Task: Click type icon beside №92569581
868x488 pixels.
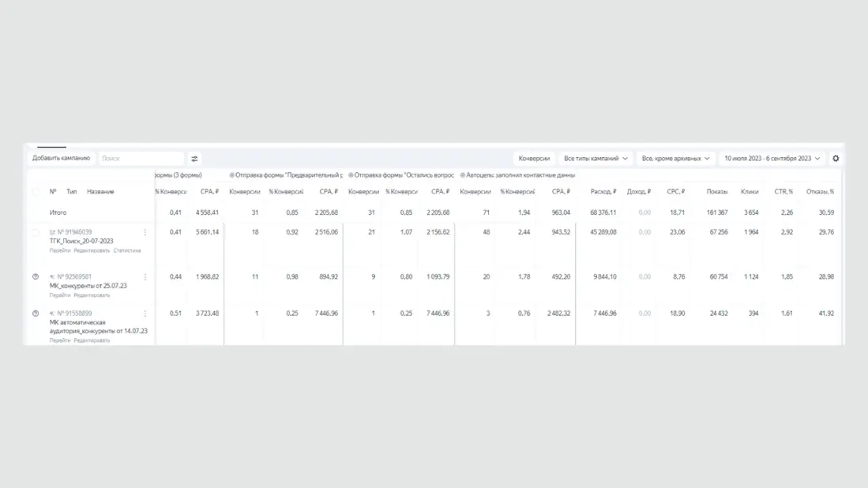Action: click(x=53, y=276)
